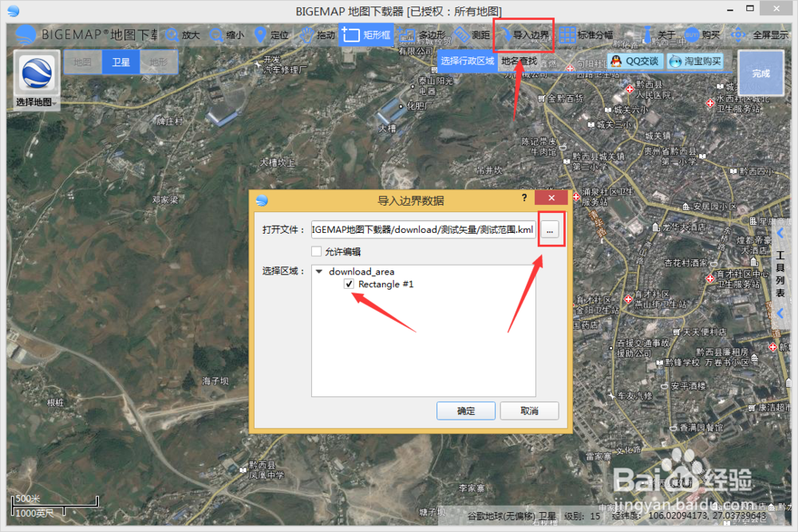Click the 取消 cancel button
The height and width of the screenshot is (532, 798).
coord(529,411)
